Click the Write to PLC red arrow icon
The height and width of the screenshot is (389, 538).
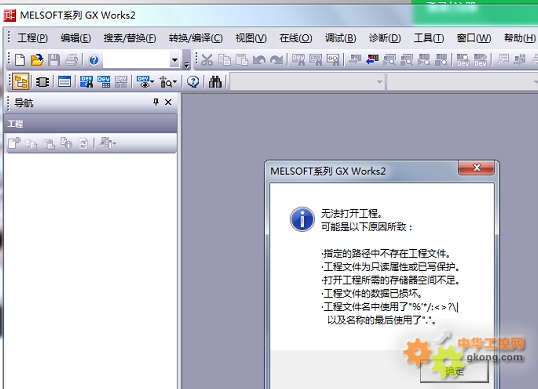coord(372,60)
